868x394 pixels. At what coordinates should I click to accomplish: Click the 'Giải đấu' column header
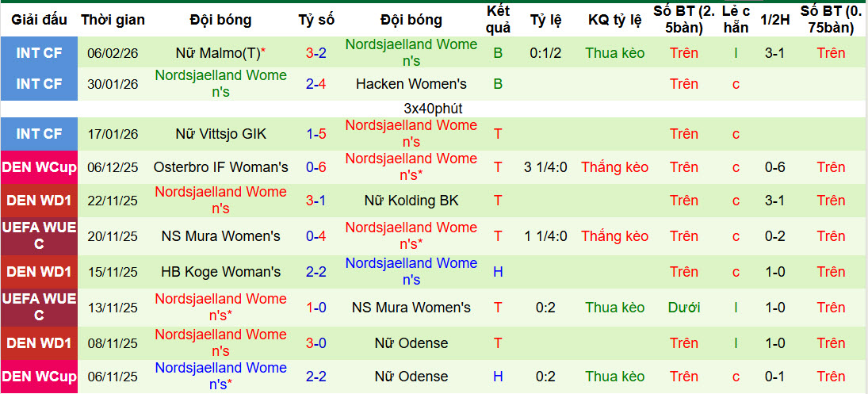point(39,20)
